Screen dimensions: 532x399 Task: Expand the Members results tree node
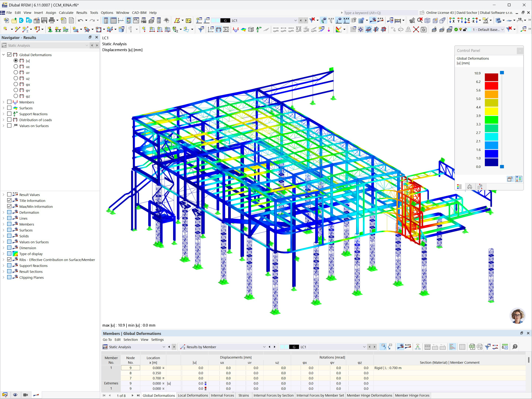tap(3, 102)
